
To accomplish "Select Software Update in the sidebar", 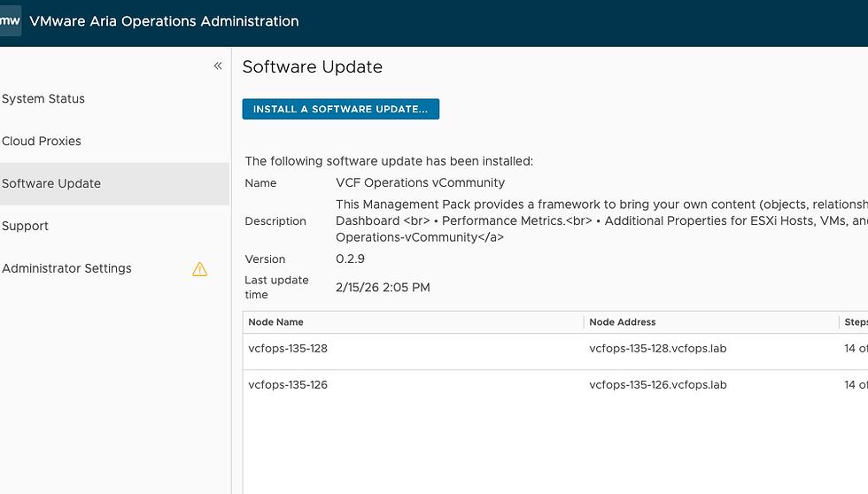I will 51,184.
